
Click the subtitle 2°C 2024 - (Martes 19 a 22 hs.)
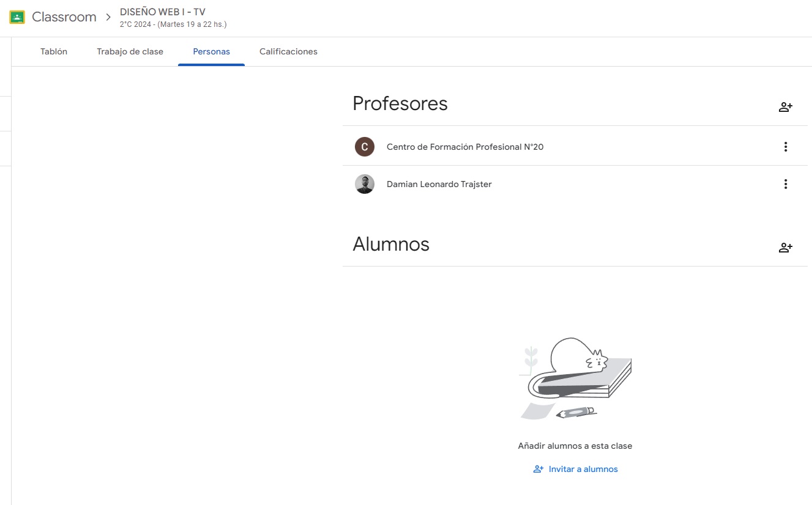[173, 25]
